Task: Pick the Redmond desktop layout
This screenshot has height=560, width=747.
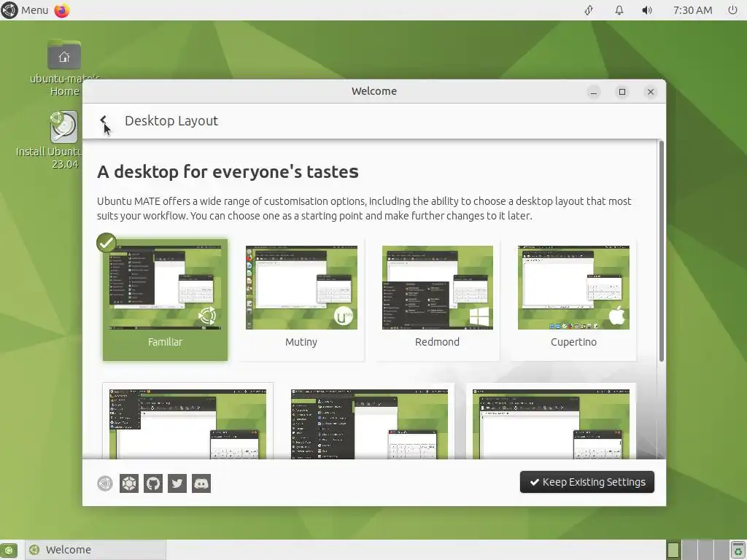Action: click(x=438, y=300)
